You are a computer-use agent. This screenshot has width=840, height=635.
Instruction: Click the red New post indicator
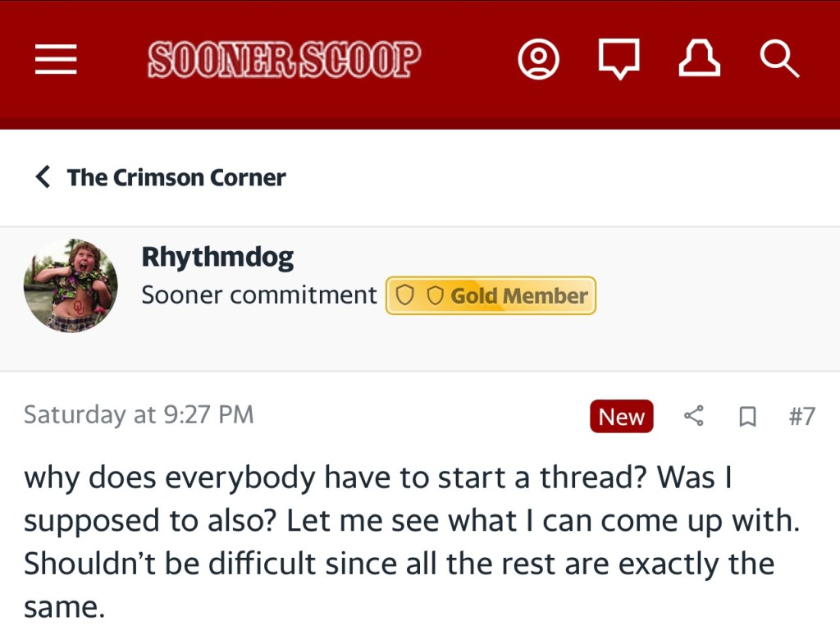click(x=621, y=417)
